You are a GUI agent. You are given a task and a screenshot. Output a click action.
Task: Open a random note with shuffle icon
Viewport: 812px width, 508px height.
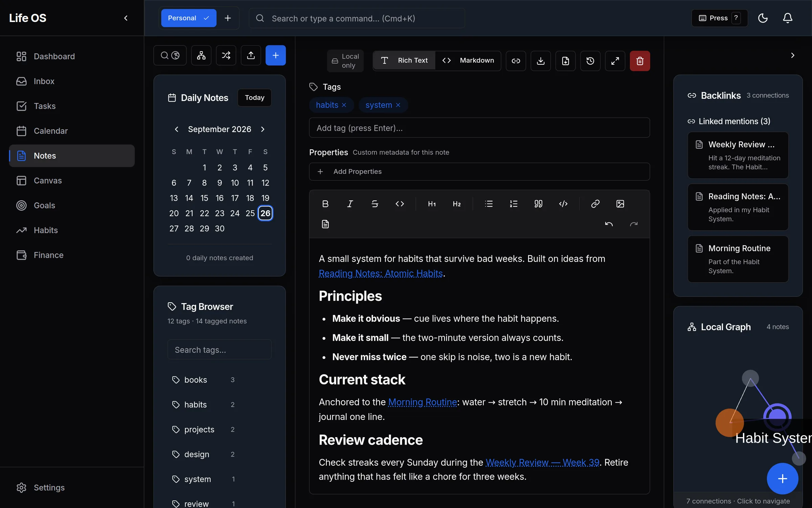coord(226,55)
